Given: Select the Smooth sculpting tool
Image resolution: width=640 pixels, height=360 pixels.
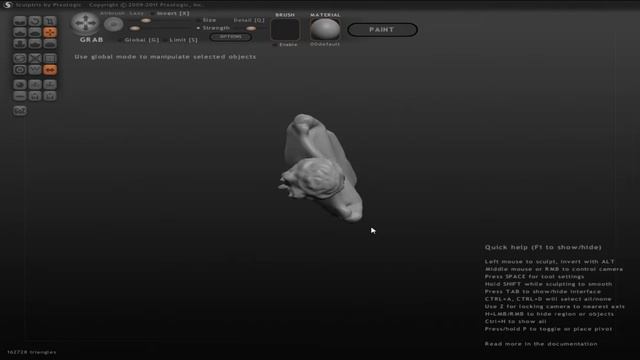Looking at the screenshot, I should tap(50, 43).
